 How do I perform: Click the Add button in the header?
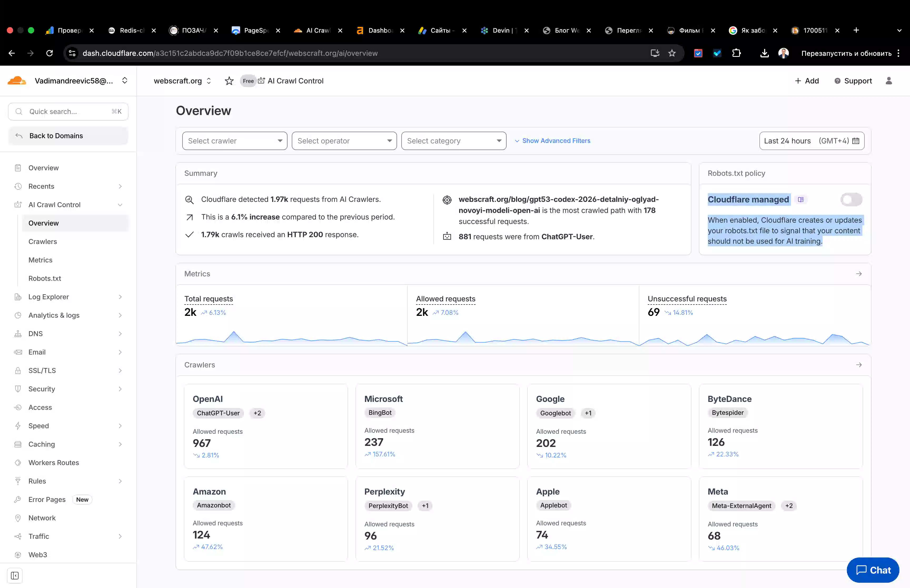point(807,81)
